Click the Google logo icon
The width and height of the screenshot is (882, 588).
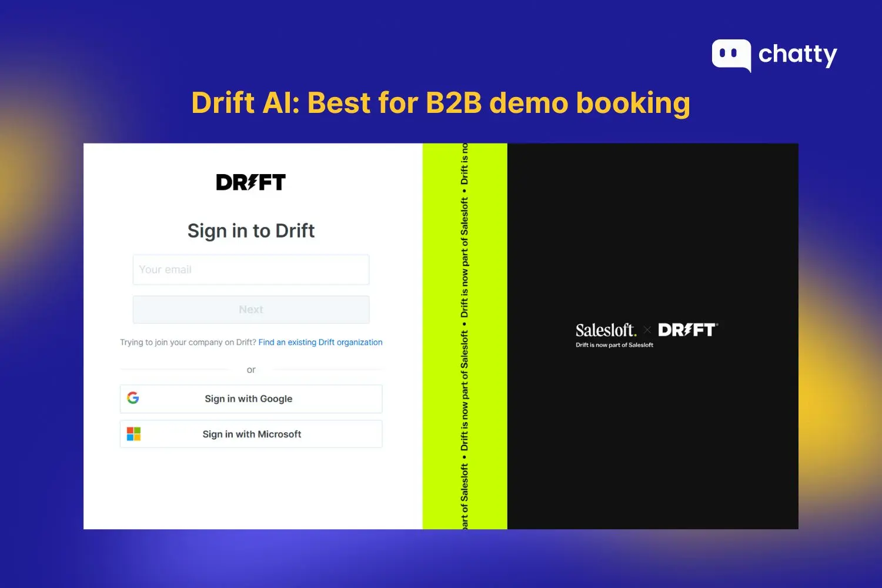pyautogui.click(x=133, y=398)
